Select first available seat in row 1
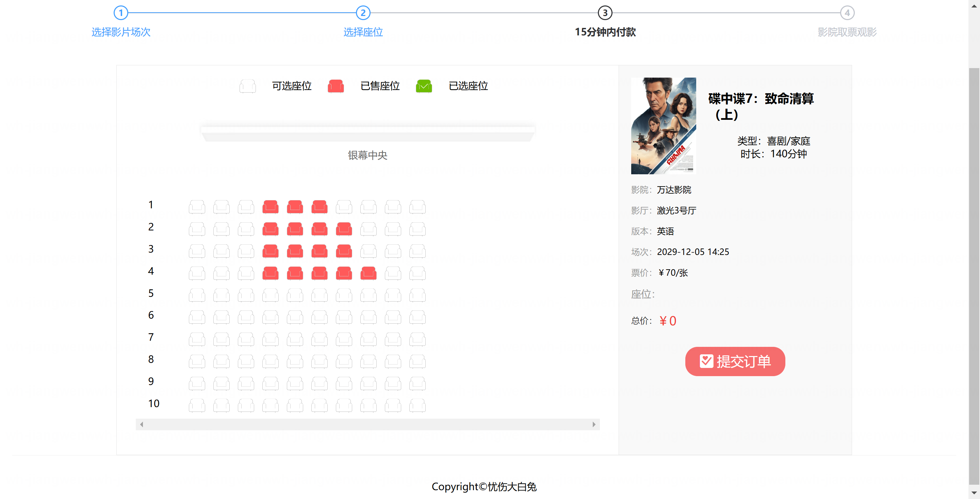The image size is (980, 499). click(197, 207)
